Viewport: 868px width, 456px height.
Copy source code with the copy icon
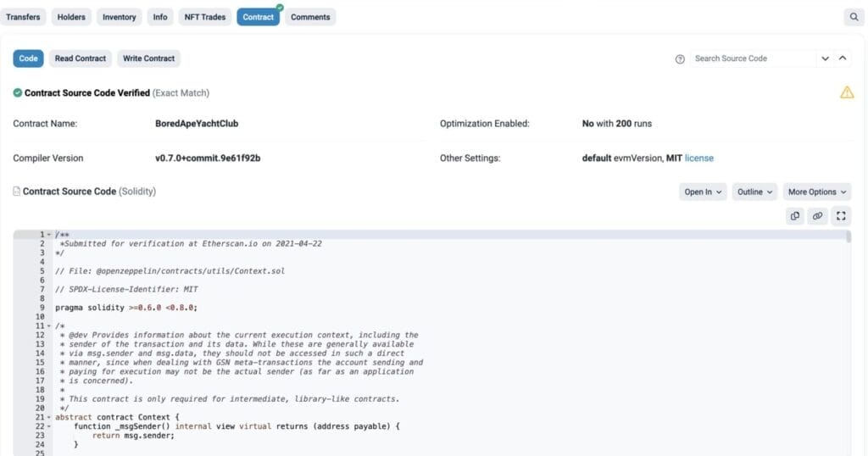795,216
